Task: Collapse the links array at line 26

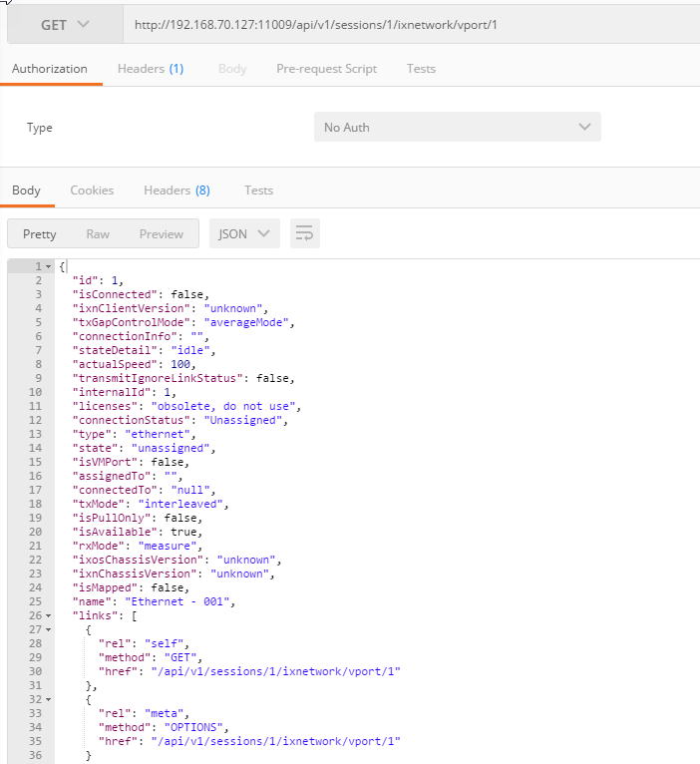Action: pyautogui.click(x=49, y=616)
